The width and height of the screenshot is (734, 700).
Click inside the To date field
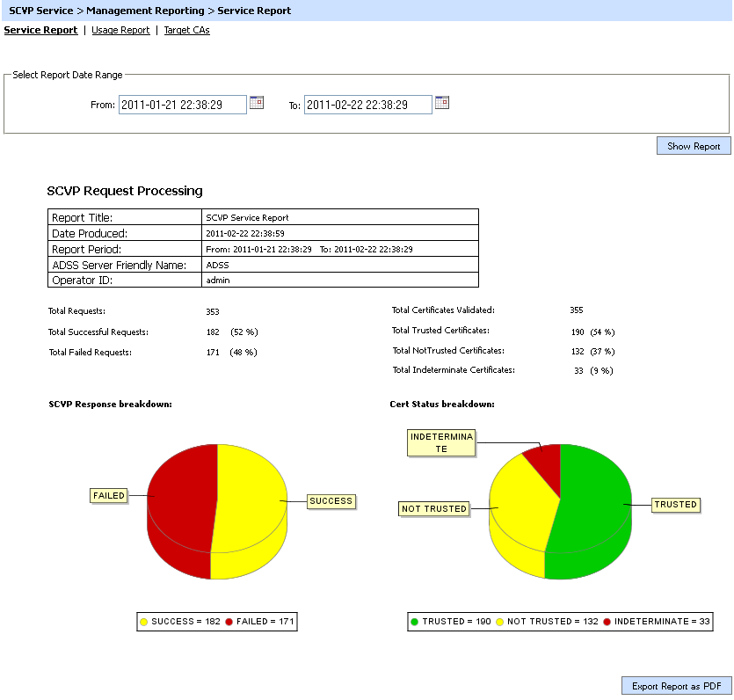[x=367, y=105]
